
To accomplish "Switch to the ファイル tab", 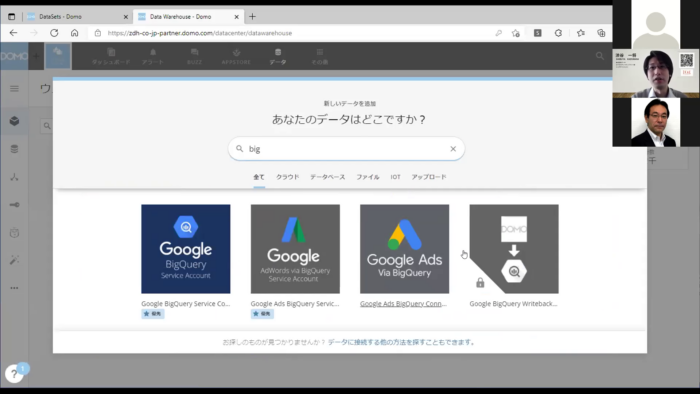I will (368, 177).
